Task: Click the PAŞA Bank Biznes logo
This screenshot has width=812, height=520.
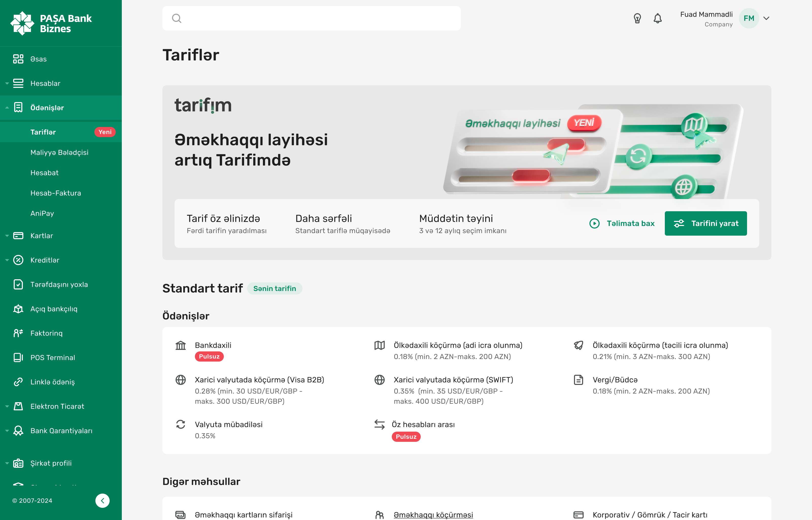Action: 51,23
